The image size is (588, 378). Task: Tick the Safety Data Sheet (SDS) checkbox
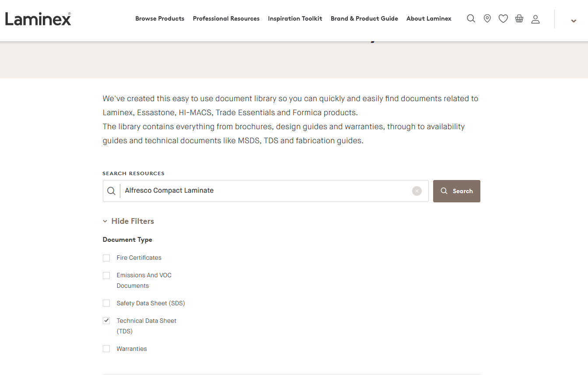pos(106,303)
